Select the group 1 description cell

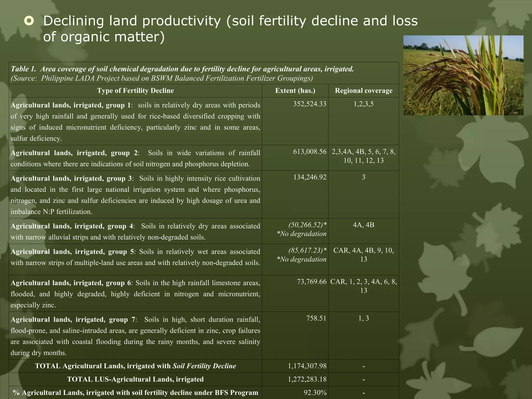[x=135, y=122]
